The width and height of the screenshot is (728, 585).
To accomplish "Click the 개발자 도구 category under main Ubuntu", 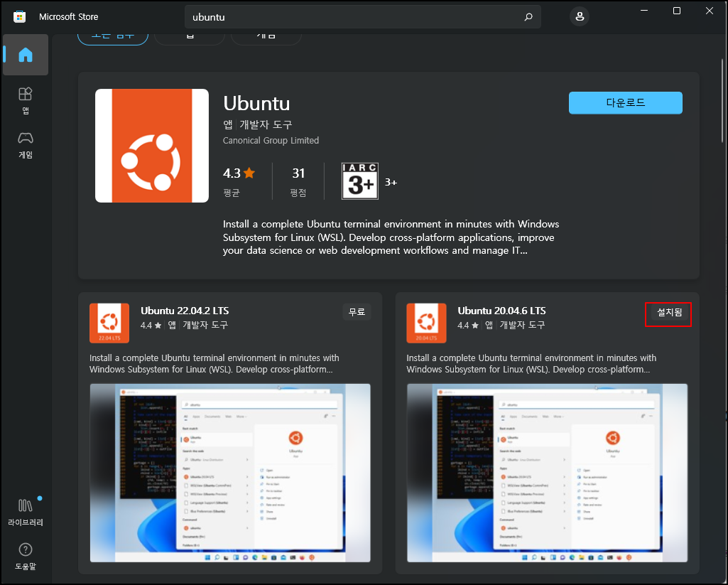I will click(266, 124).
